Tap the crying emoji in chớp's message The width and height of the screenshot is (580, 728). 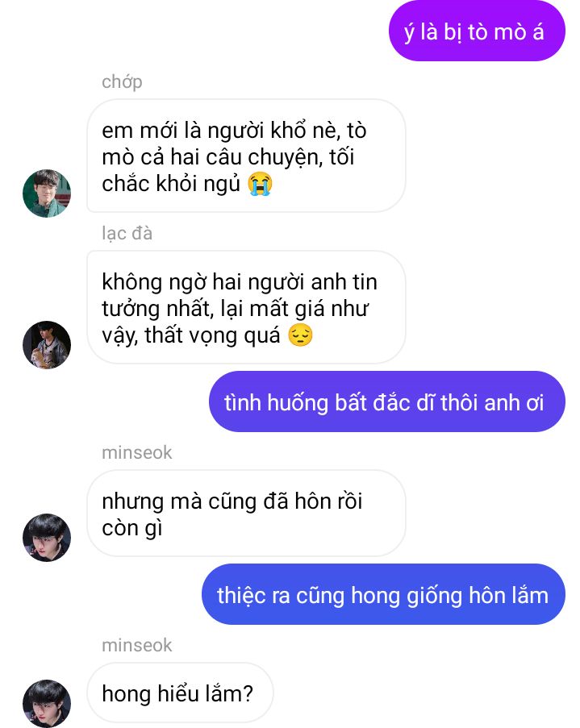pos(260,183)
